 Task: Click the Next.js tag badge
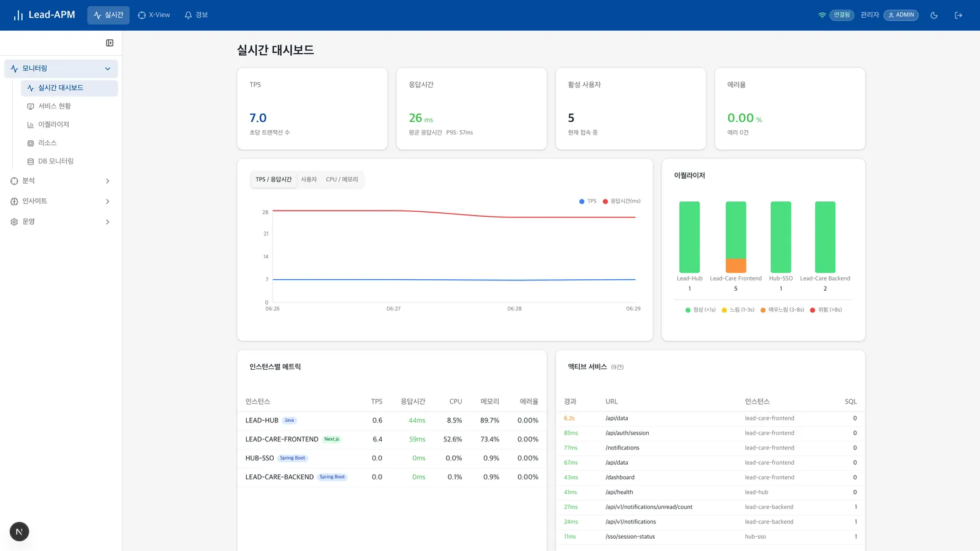pos(331,440)
